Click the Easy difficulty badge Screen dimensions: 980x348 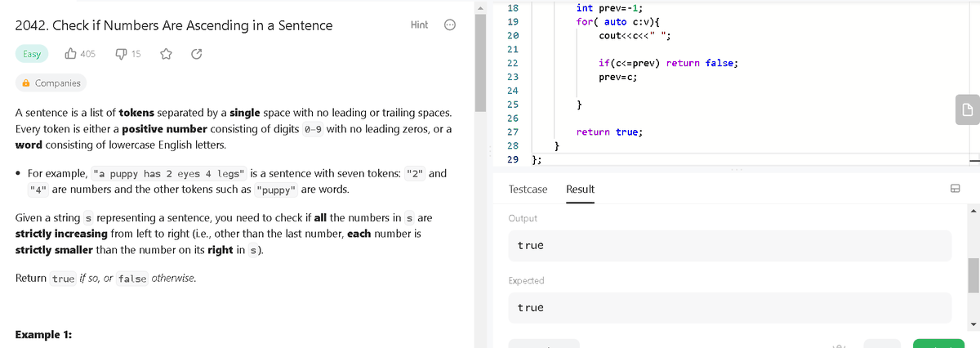(x=32, y=54)
